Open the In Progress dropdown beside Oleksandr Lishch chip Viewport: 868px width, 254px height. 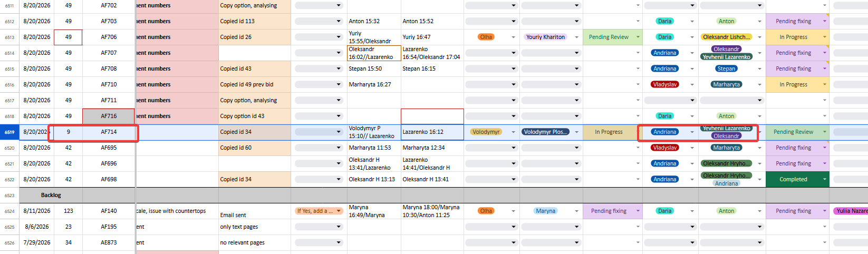click(x=825, y=37)
